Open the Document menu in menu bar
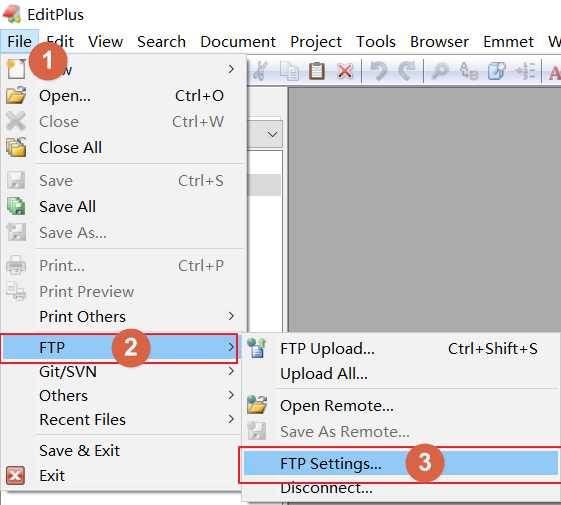 click(x=238, y=42)
